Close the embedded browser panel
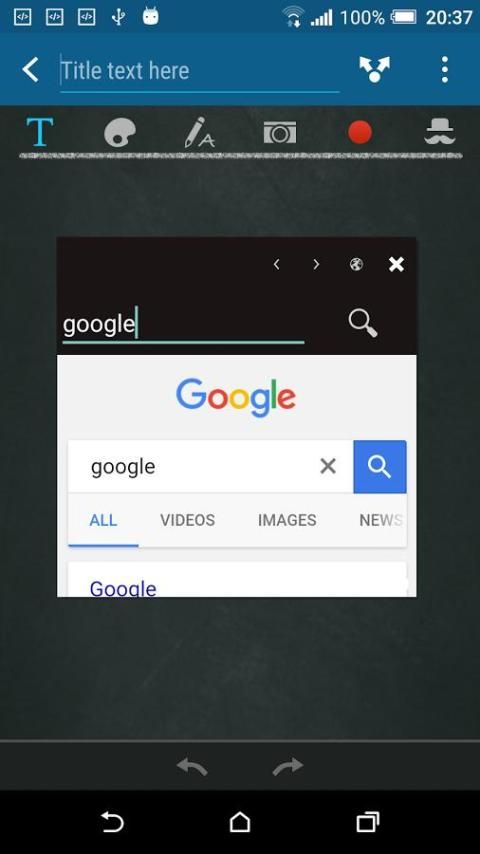The height and width of the screenshot is (854, 480). 396,265
